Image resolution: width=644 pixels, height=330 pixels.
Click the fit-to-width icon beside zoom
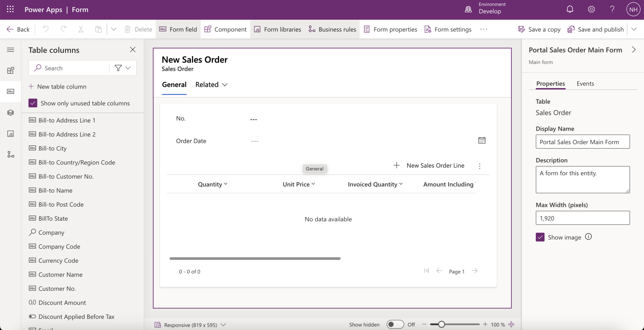tap(511, 324)
